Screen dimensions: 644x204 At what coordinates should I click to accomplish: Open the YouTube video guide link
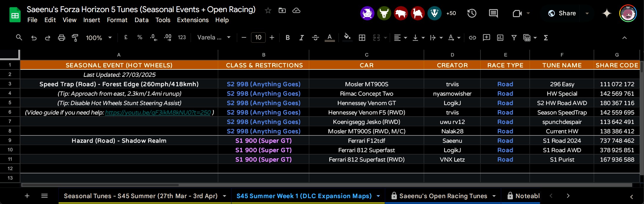[x=158, y=112]
